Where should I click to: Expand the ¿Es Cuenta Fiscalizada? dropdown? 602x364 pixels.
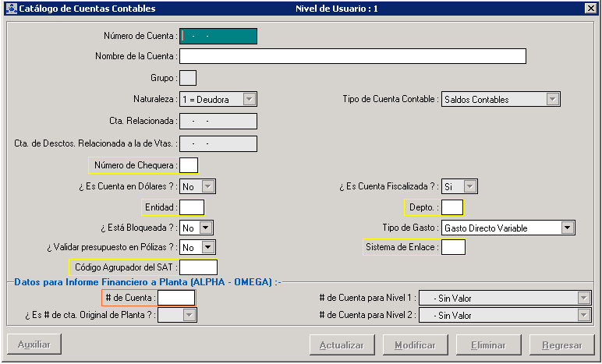469,186
